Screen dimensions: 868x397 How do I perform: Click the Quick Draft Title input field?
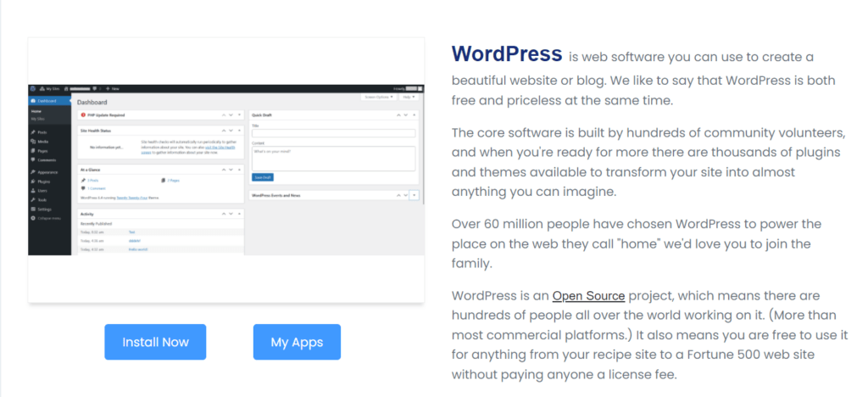pos(333,133)
